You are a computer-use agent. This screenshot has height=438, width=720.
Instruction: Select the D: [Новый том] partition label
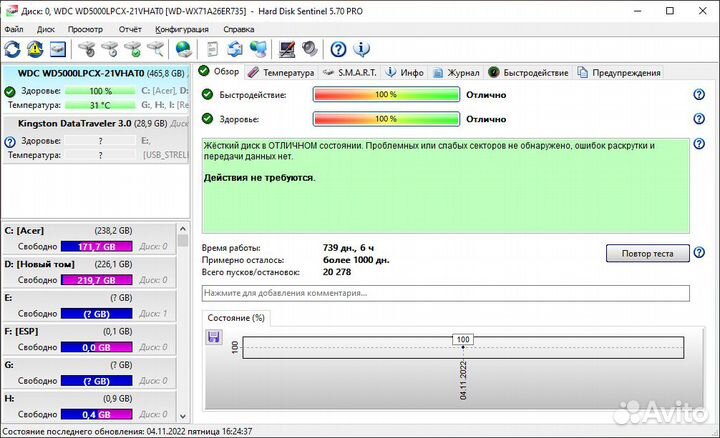click(39, 264)
